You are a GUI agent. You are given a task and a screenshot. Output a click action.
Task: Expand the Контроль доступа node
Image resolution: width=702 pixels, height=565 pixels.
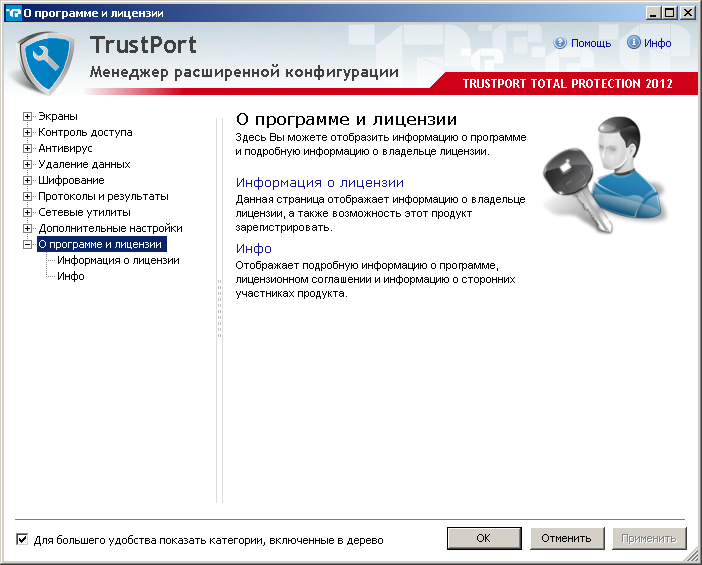click(27, 133)
